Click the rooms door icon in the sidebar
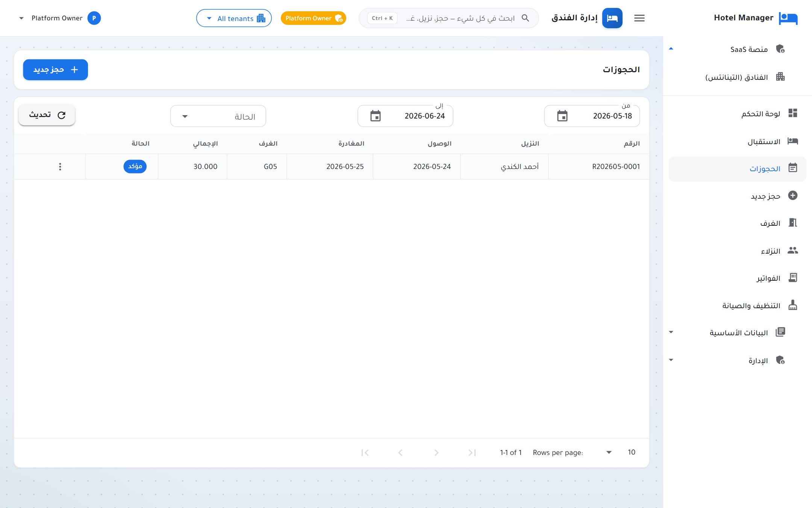The width and height of the screenshot is (812, 508). tap(793, 223)
